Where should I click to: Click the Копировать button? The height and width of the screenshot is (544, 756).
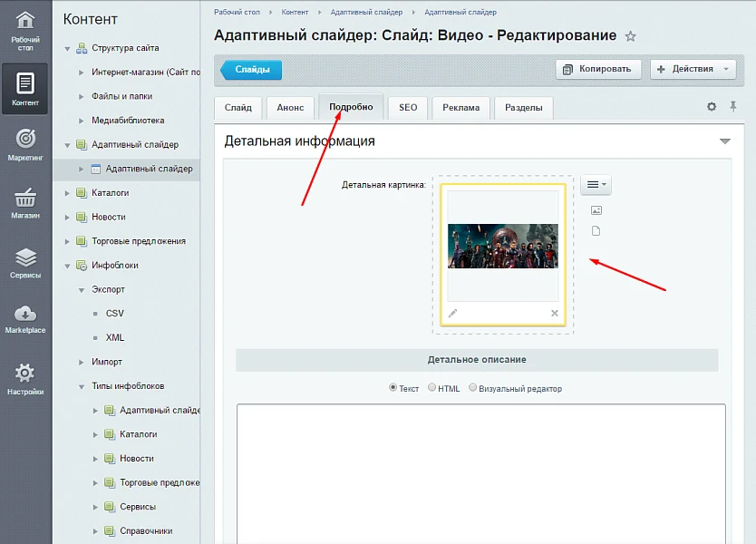point(598,69)
